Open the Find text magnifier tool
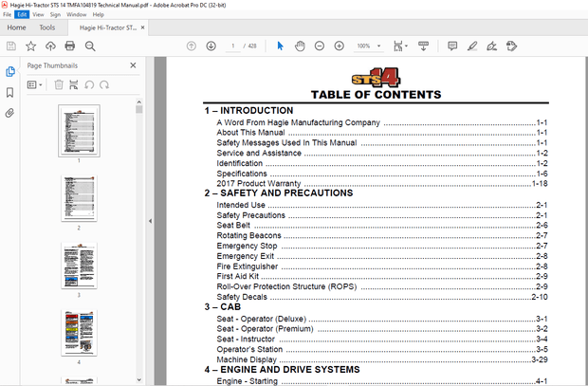This screenshot has width=588, height=386. [90, 46]
